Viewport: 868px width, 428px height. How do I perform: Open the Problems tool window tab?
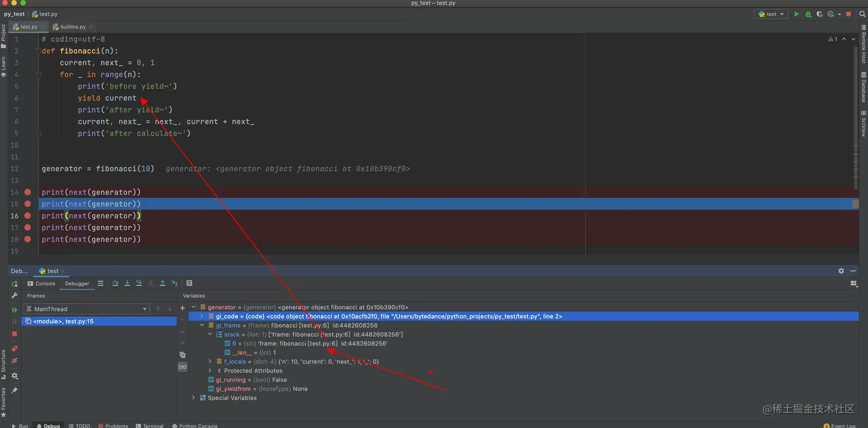(113, 426)
